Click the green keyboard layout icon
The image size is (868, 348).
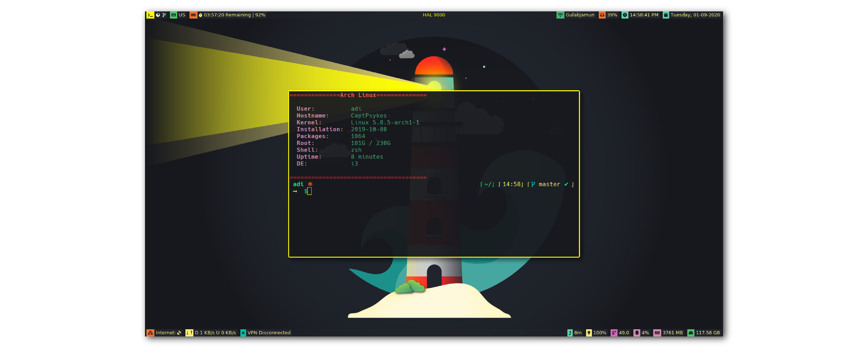(173, 15)
